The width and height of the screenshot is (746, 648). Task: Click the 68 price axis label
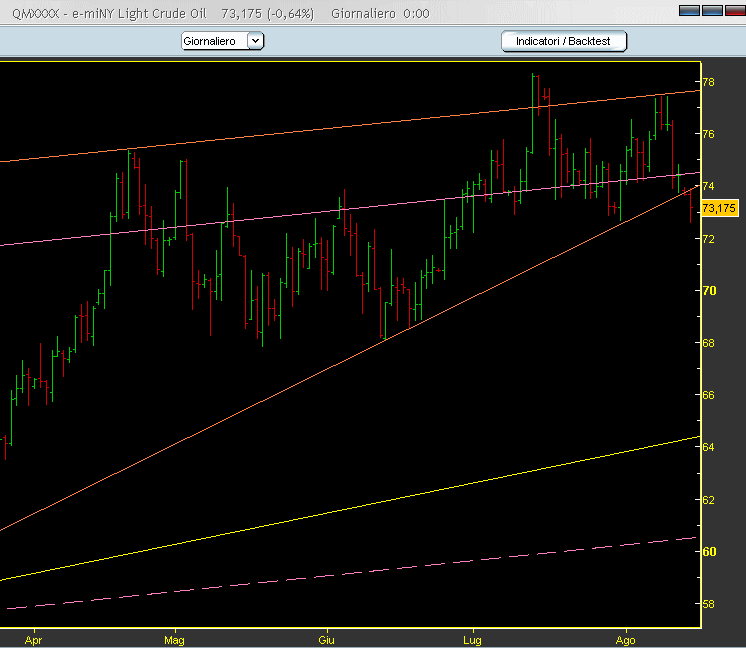coord(708,343)
